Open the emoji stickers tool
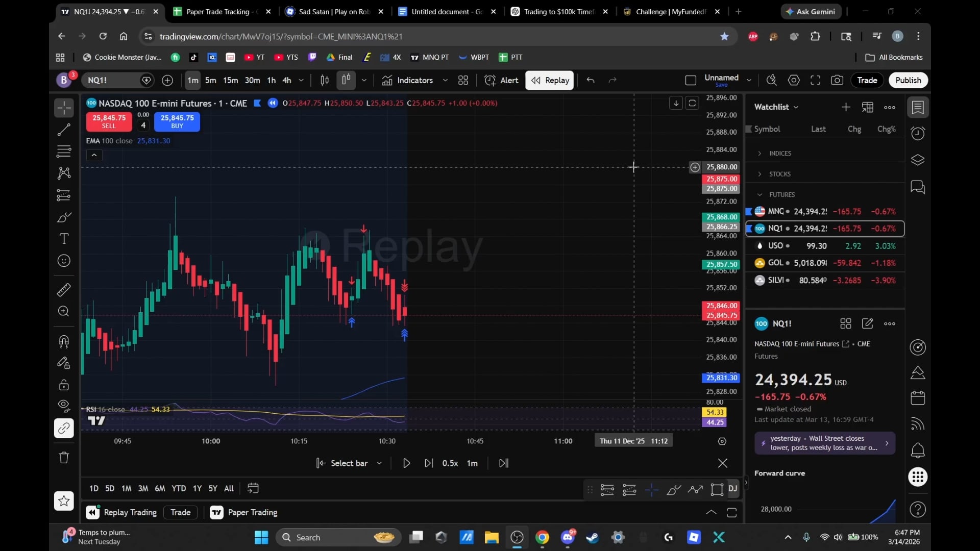 (x=64, y=261)
